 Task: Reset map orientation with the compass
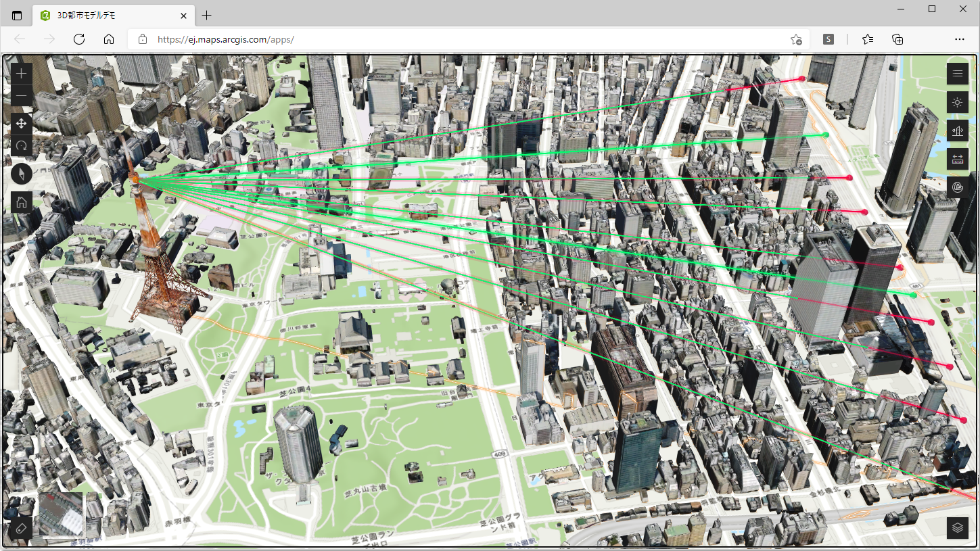pos(22,174)
